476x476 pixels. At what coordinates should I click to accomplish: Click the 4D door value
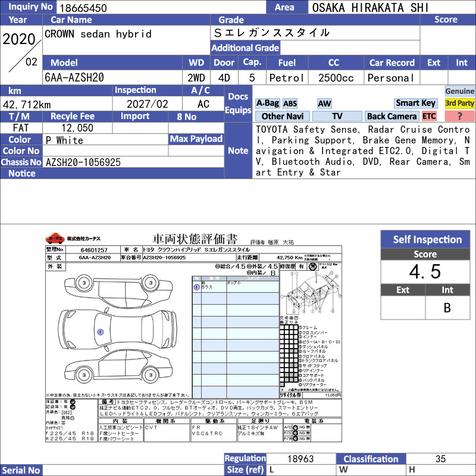point(224,78)
